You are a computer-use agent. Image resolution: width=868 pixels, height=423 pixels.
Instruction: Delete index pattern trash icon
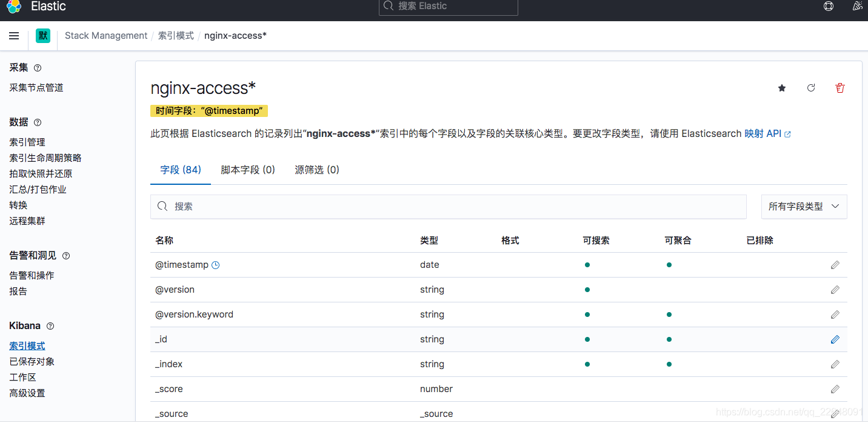point(840,88)
